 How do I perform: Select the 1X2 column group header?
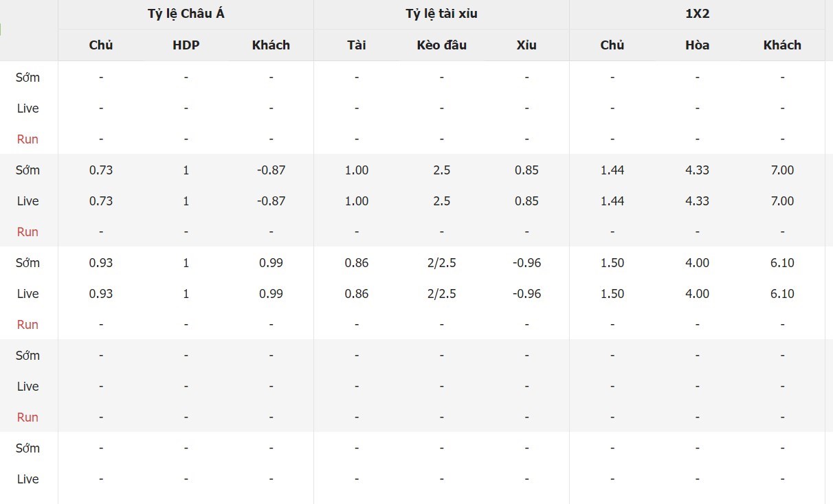(697, 14)
